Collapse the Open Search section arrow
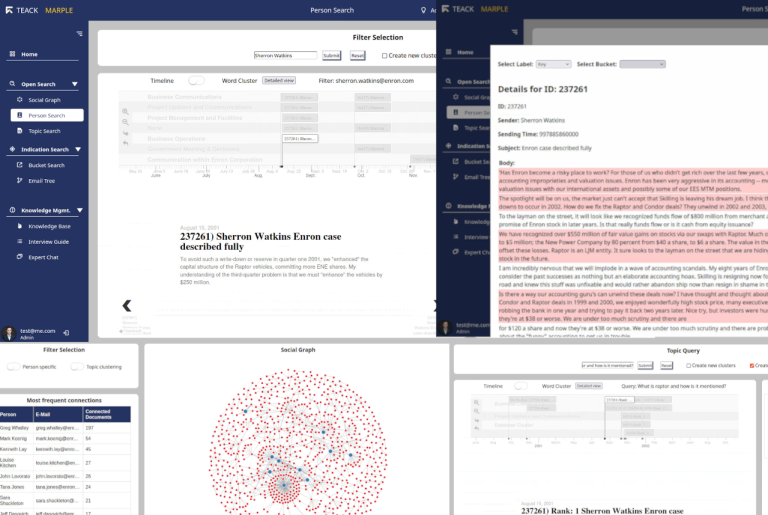 click(75, 84)
